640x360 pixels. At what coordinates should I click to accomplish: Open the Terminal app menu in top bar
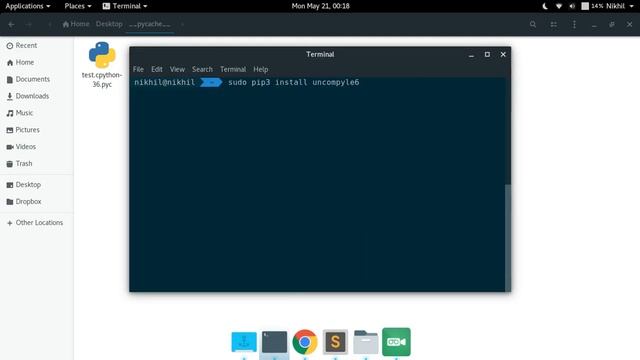coord(125,6)
